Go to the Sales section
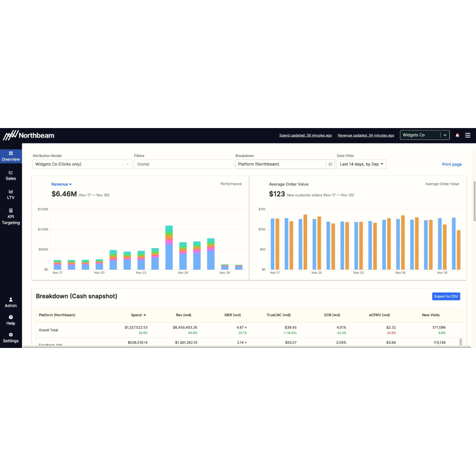This screenshot has height=476, width=476. click(x=10, y=175)
